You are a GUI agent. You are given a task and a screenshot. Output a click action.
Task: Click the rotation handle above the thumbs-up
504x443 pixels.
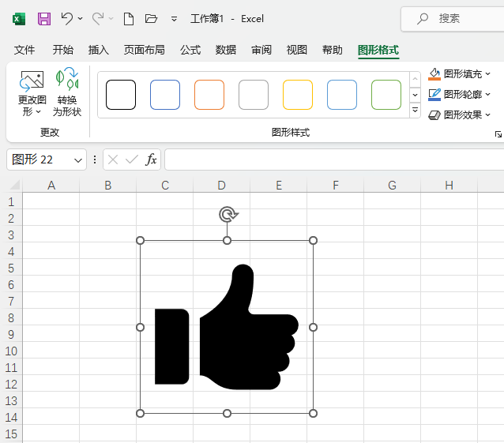coord(227,214)
